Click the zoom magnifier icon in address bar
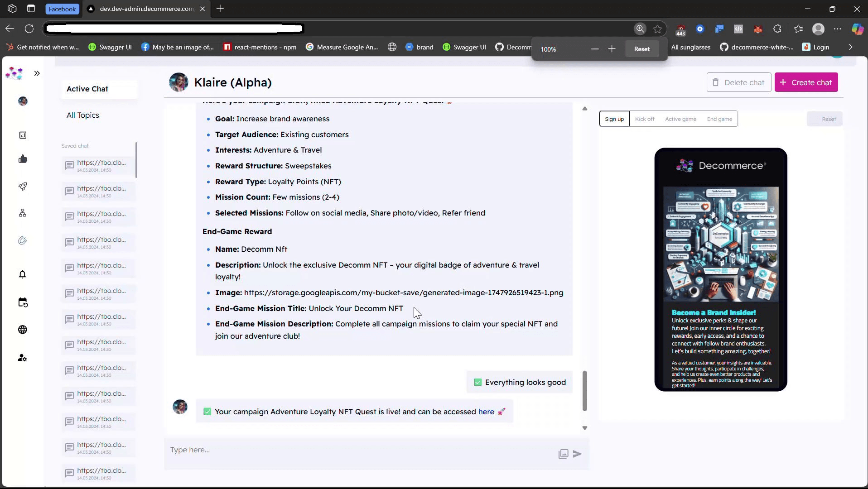Viewport: 868px width, 489px height. [x=640, y=29]
